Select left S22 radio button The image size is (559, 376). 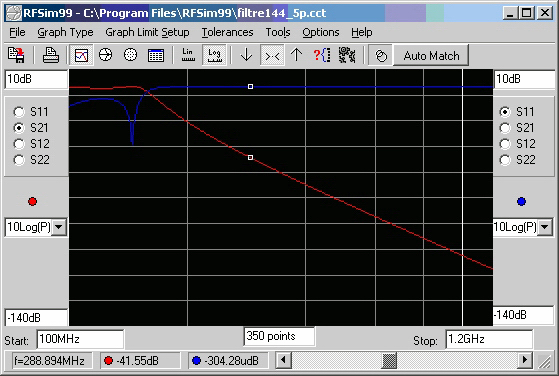tap(19, 160)
